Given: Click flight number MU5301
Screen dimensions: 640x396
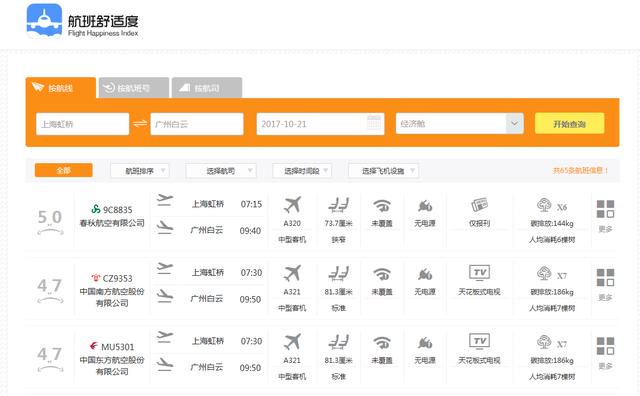Looking at the screenshot, I should (x=118, y=347).
